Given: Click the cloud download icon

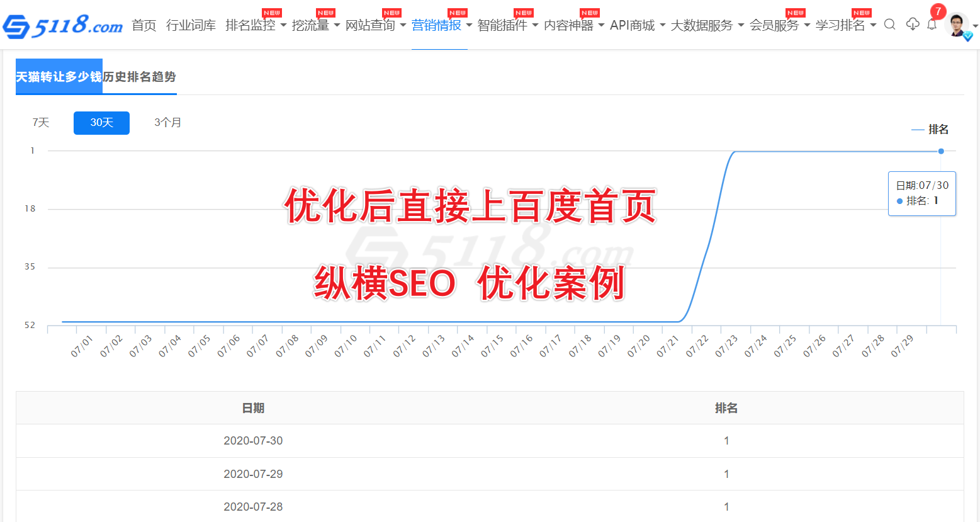Looking at the screenshot, I should (912, 25).
